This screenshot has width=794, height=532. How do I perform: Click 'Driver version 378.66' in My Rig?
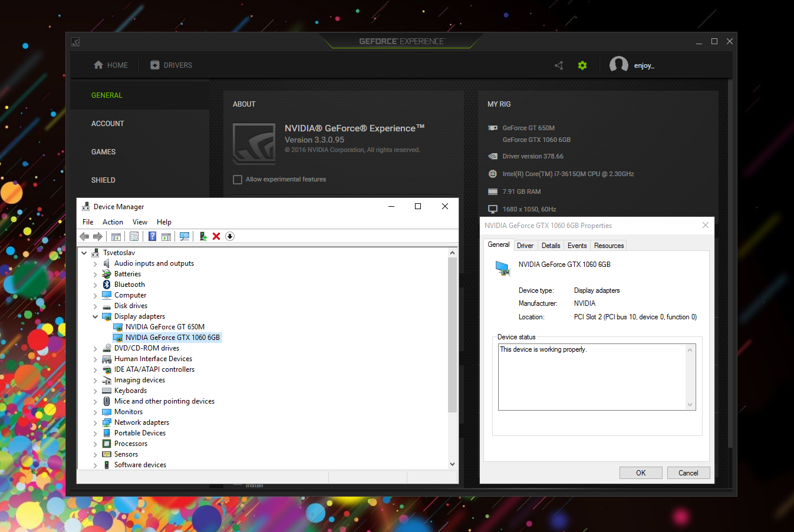click(x=533, y=157)
